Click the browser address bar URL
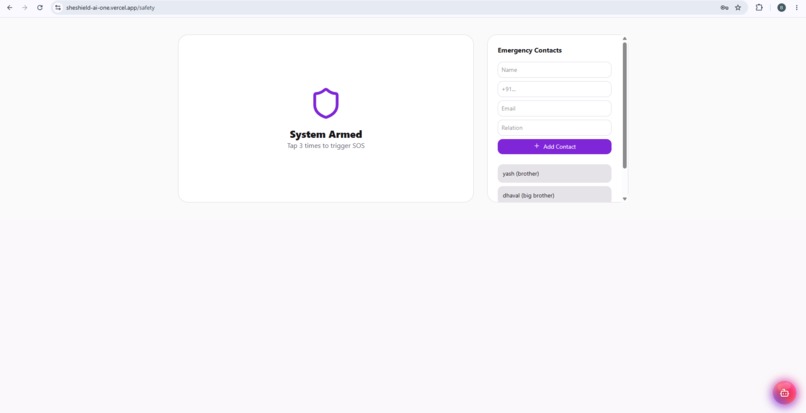 coord(110,8)
